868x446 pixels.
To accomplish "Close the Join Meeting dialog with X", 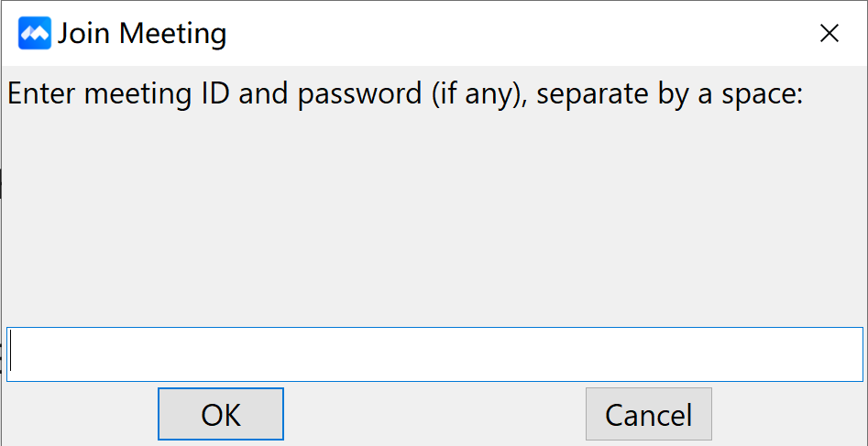I will pyautogui.click(x=829, y=34).
